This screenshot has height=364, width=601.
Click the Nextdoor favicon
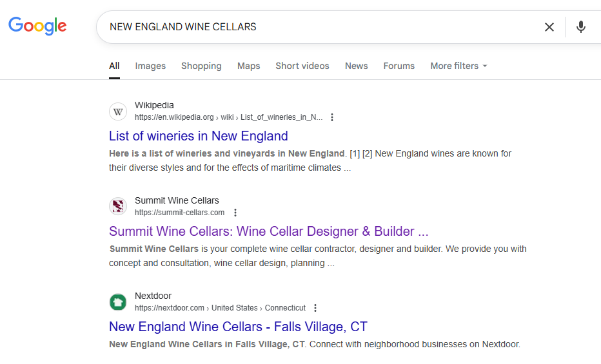tap(118, 302)
